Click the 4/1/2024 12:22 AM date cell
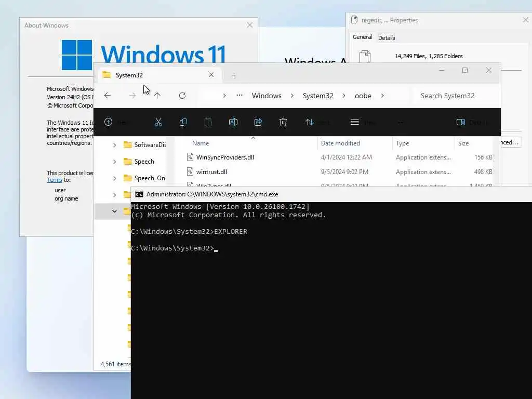This screenshot has width=532, height=399. coord(346,157)
